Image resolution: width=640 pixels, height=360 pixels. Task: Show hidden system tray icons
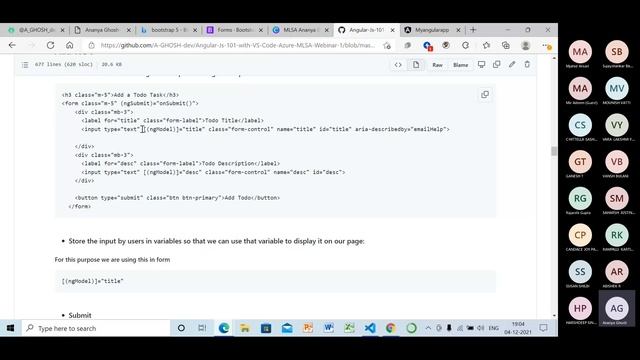428,328
